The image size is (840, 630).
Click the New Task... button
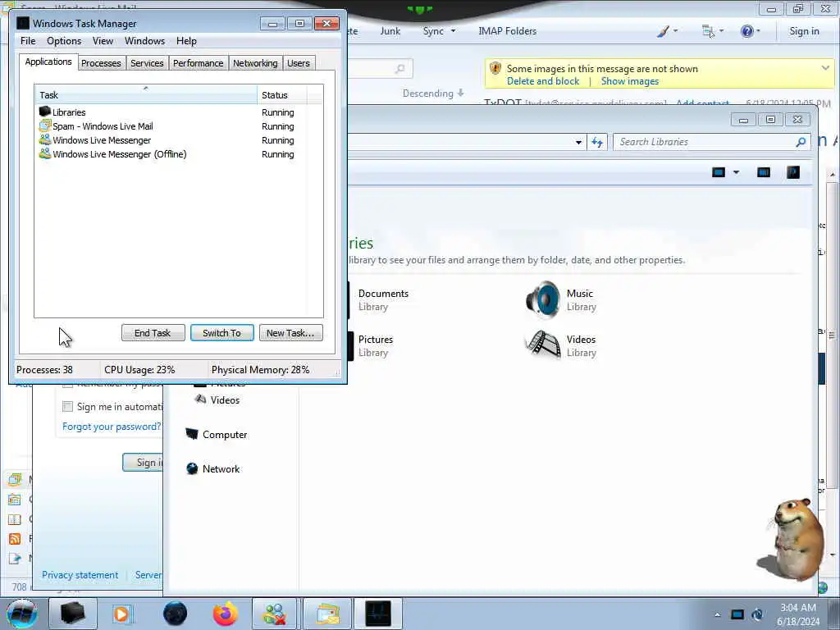tap(290, 333)
